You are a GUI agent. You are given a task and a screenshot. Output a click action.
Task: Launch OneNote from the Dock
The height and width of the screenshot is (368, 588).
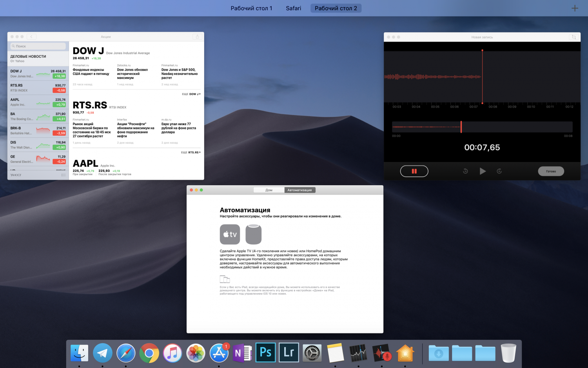tap(242, 353)
